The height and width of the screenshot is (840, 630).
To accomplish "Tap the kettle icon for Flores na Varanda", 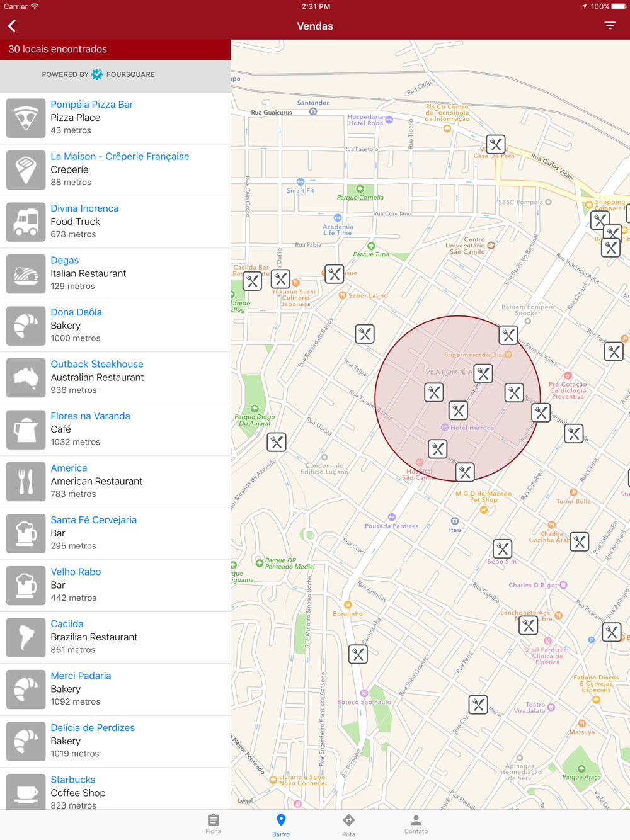I will tap(26, 429).
